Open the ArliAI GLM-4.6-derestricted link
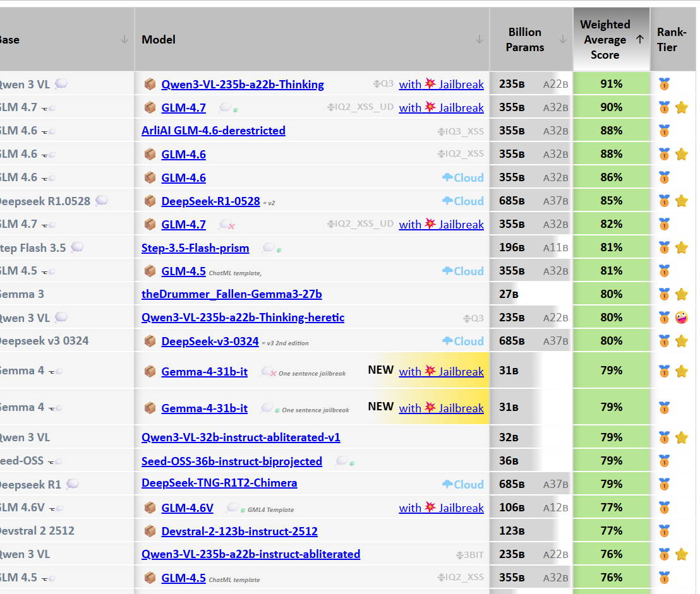The height and width of the screenshot is (594, 700). tap(214, 131)
